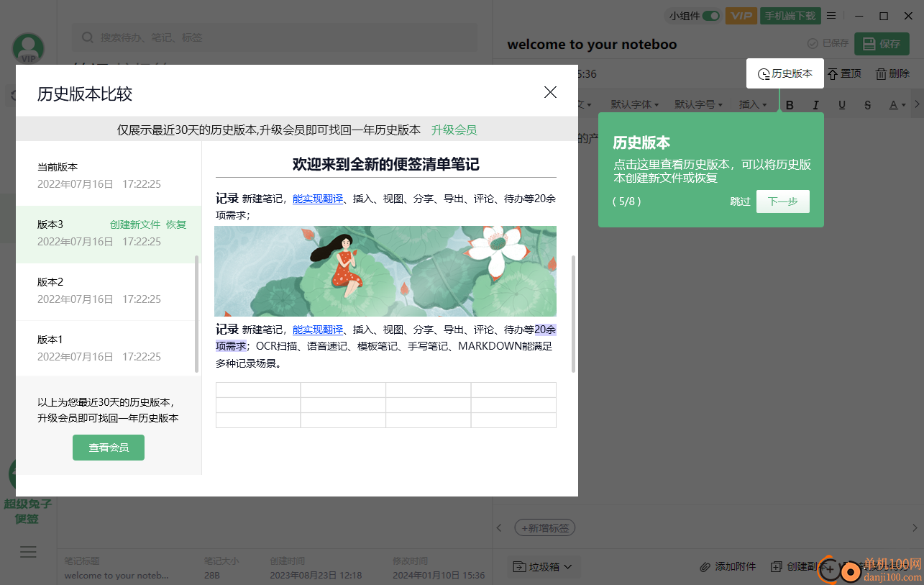Open the 垃圾箱 folder dropdown

click(x=544, y=567)
